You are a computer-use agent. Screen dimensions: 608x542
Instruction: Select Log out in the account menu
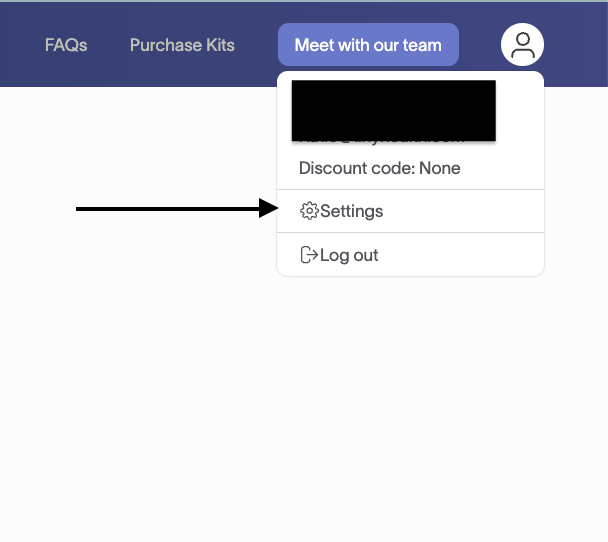coord(411,255)
